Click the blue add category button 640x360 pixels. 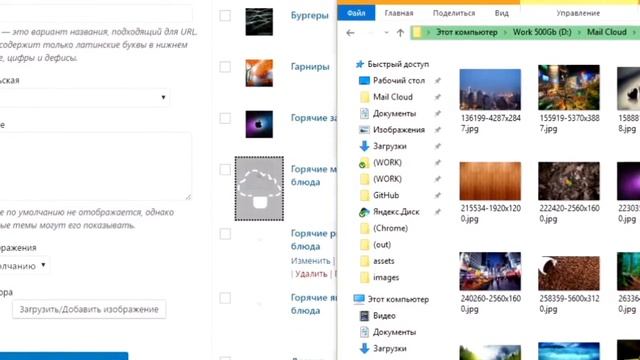[x=64, y=356]
